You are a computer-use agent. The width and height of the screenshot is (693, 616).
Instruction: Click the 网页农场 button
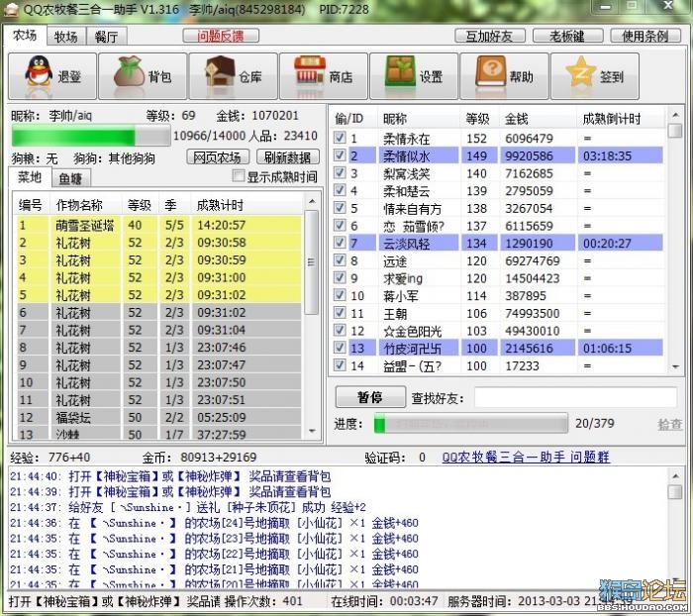218,157
